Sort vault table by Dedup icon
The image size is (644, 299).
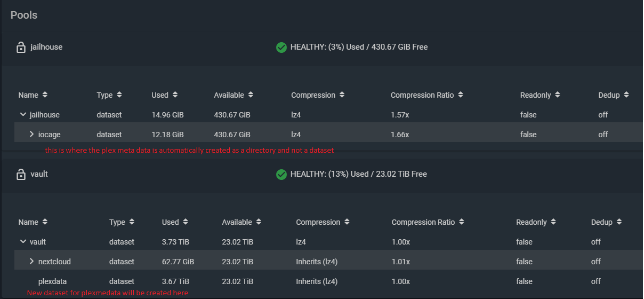619,222
